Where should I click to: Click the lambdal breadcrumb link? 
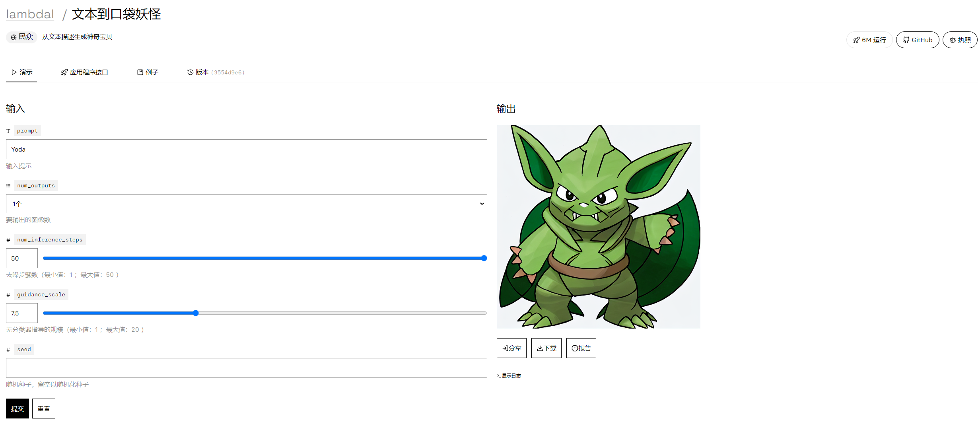30,14
